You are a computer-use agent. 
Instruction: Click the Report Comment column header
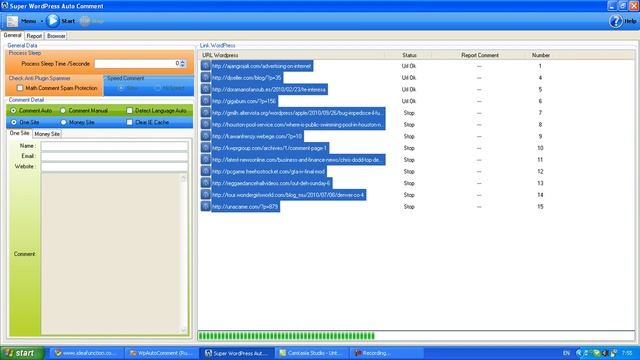click(x=480, y=55)
